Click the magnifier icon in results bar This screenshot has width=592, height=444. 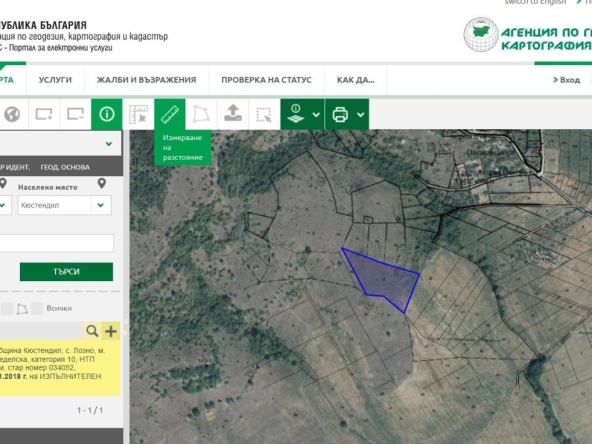click(92, 331)
